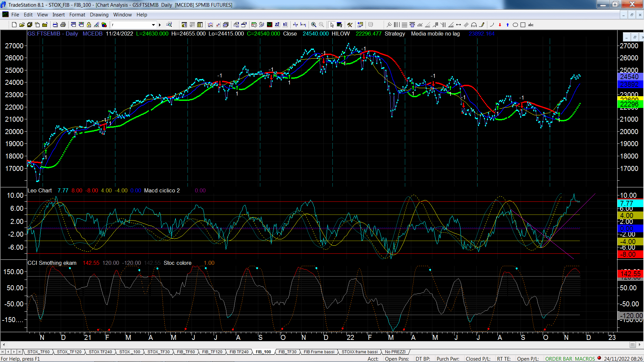644x362 pixels.
Task: Click the hammer tools icon
Action: 350,25
